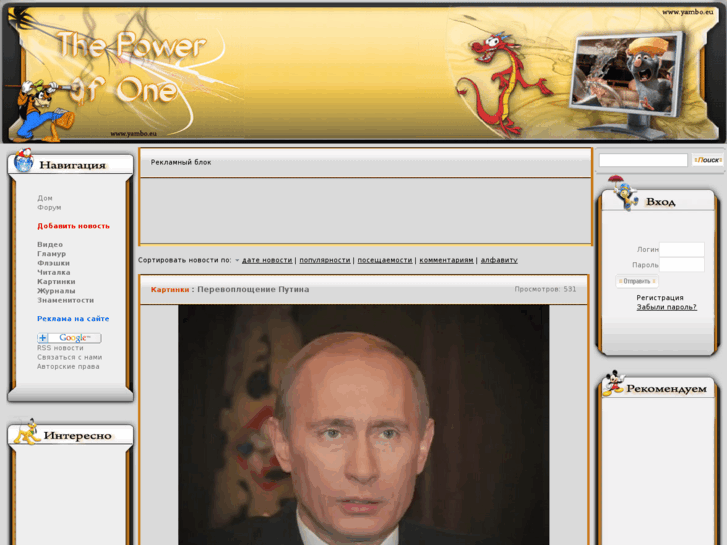Open the Регистрация link
This screenshot has height=545, width=727.
[660, 298]
